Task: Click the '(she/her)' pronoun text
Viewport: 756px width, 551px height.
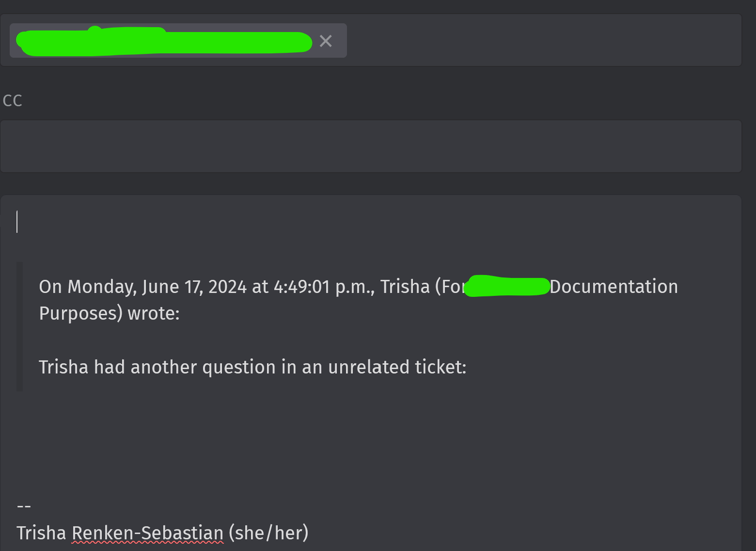Action: click(x=268, y=533)
